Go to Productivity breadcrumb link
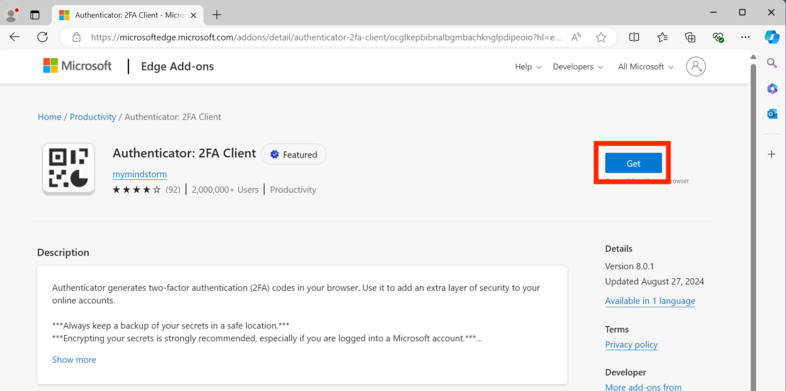786x391 pixels. click(x=93, y=117)
